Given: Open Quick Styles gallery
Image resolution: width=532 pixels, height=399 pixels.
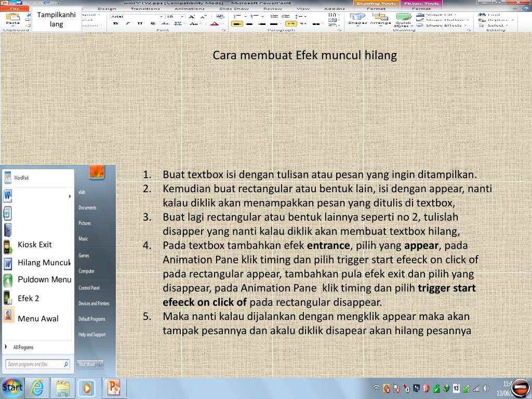Looking at the screenshot, I should [x=403, y=20].
